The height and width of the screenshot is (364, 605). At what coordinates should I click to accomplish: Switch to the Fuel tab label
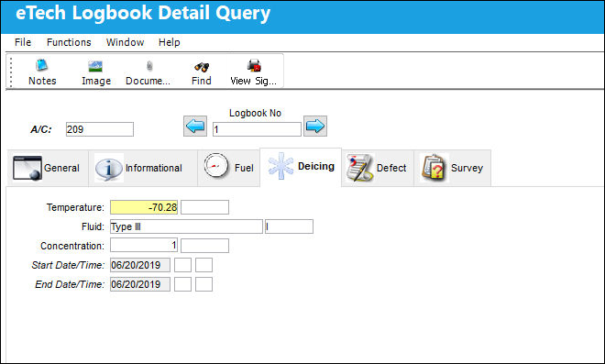(x=244, y=168)
